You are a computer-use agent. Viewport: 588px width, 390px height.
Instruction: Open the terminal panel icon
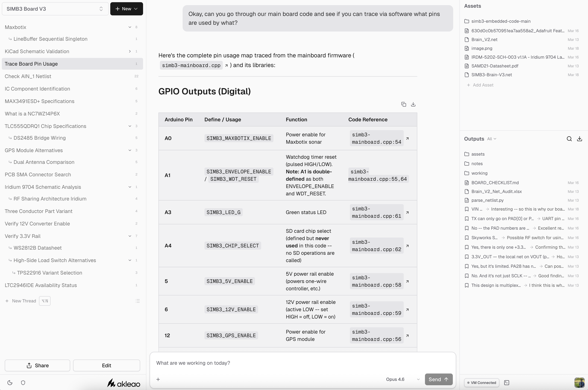(507, 382)
